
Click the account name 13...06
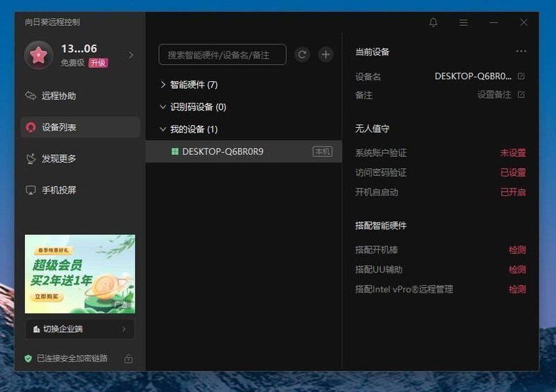(79, 49)
